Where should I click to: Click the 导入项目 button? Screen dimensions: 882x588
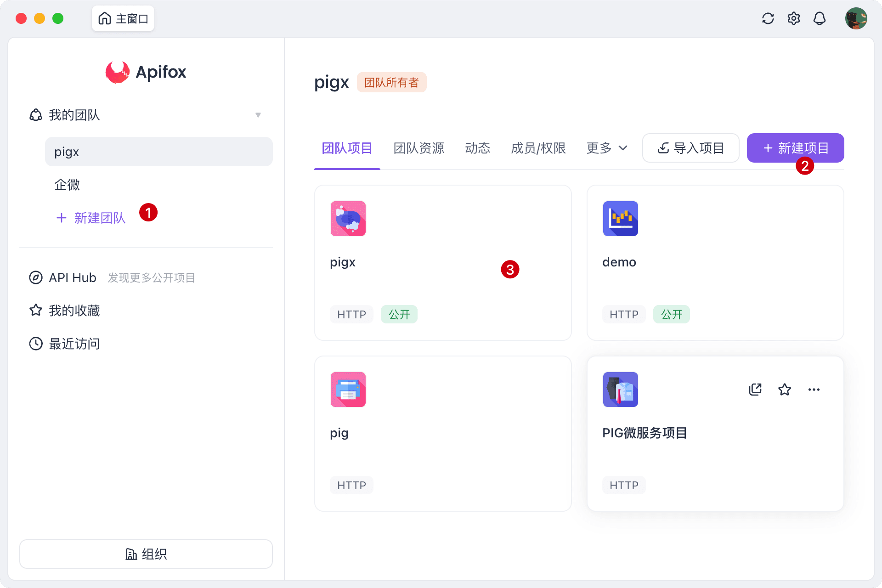691,148
